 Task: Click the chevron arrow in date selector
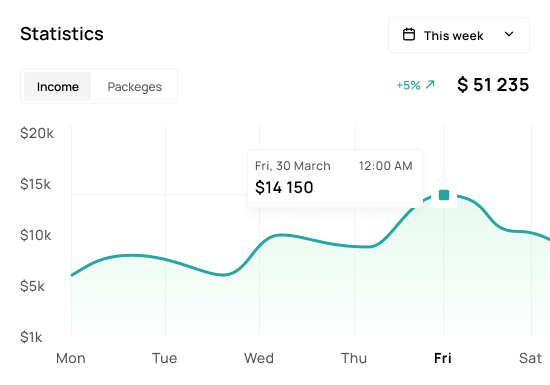pyautogui.click(x=509, y=34)
